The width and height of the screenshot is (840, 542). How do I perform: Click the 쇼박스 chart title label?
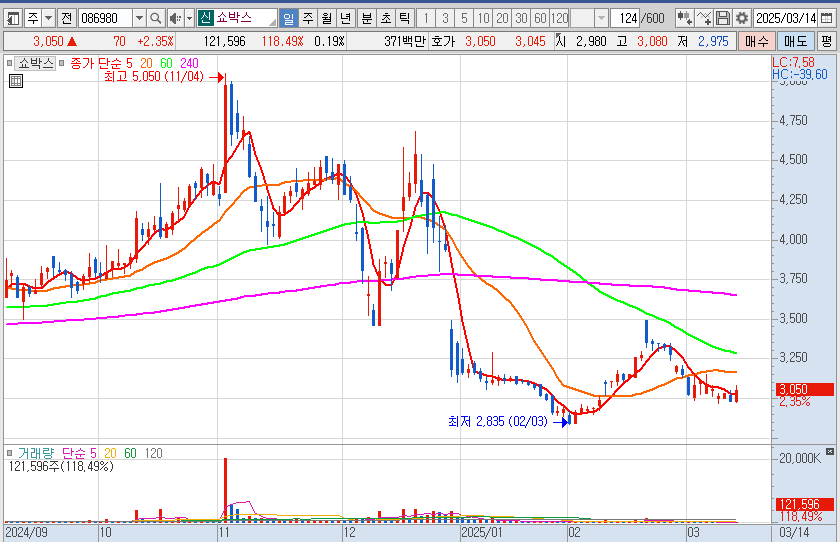(35, 63)
